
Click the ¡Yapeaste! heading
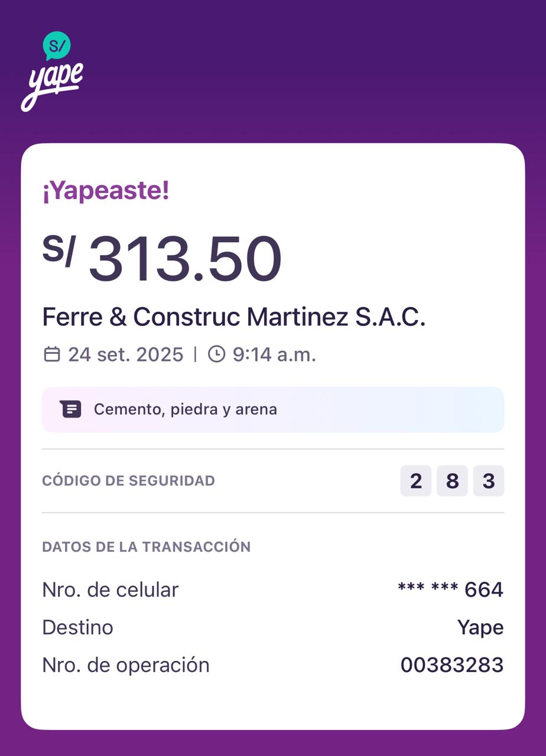[x=106, y=191]
